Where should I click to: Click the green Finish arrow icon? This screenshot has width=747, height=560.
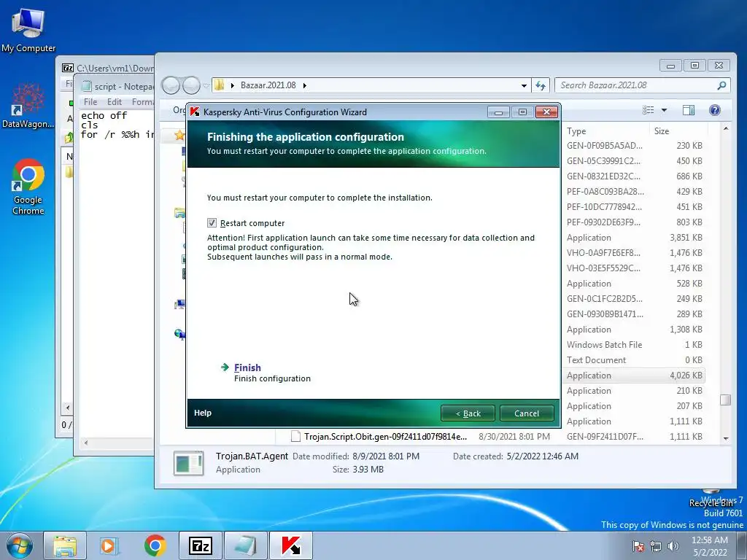pyautogui.click(x=225, y=367)
